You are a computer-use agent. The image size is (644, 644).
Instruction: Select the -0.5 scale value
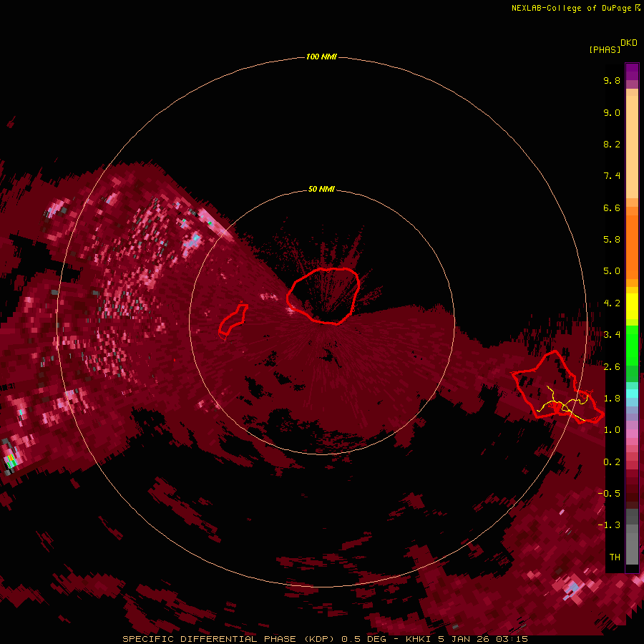(x=609, y=494)
